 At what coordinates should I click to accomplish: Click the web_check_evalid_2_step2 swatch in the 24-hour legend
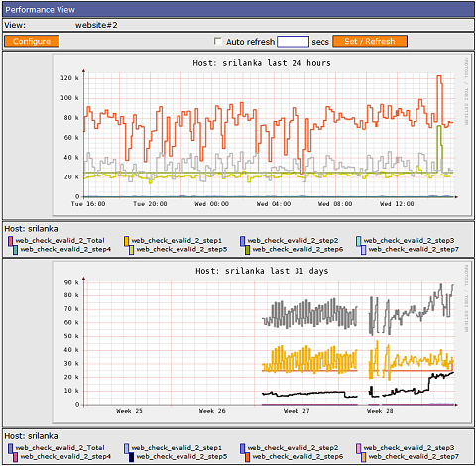[x=242, y=241]
